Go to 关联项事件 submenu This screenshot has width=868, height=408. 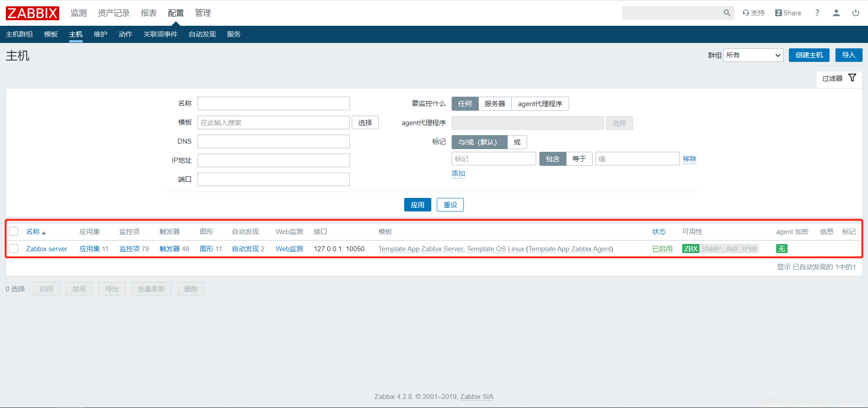click(160, 34)
